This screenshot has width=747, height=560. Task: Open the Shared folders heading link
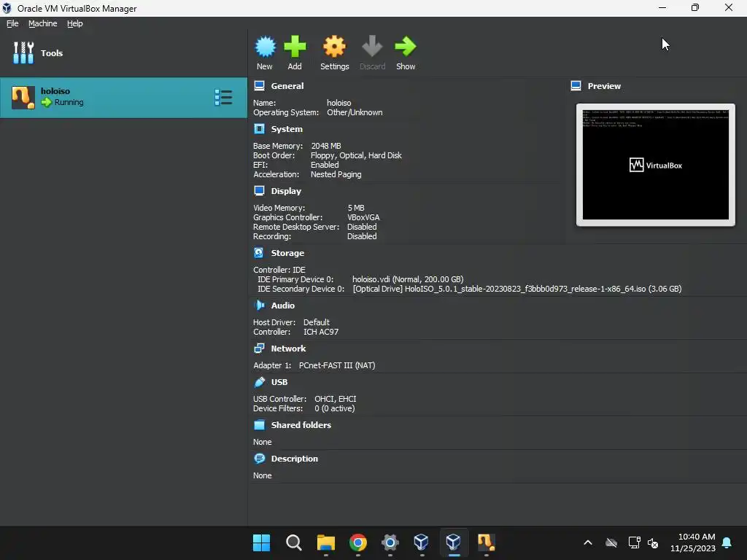[301, 425]
